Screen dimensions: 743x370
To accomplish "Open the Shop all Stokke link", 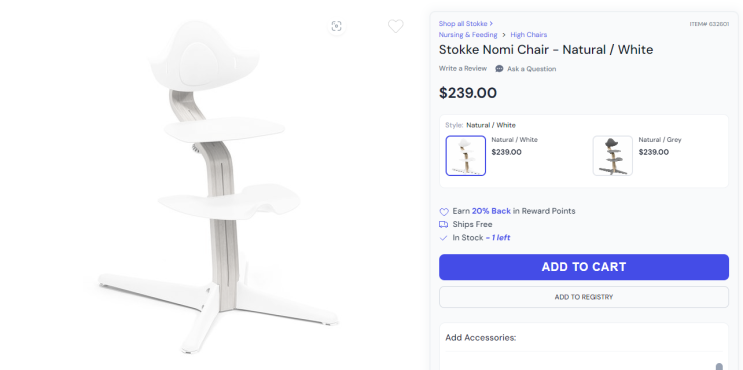I will pyautogui.click(x=466, y=24).
